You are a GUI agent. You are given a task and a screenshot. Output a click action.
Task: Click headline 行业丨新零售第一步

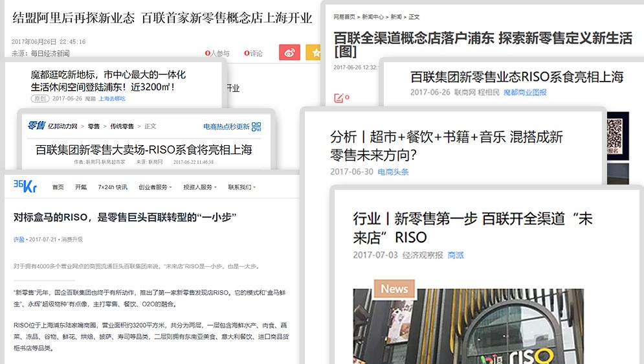click(x=472, y=227)
